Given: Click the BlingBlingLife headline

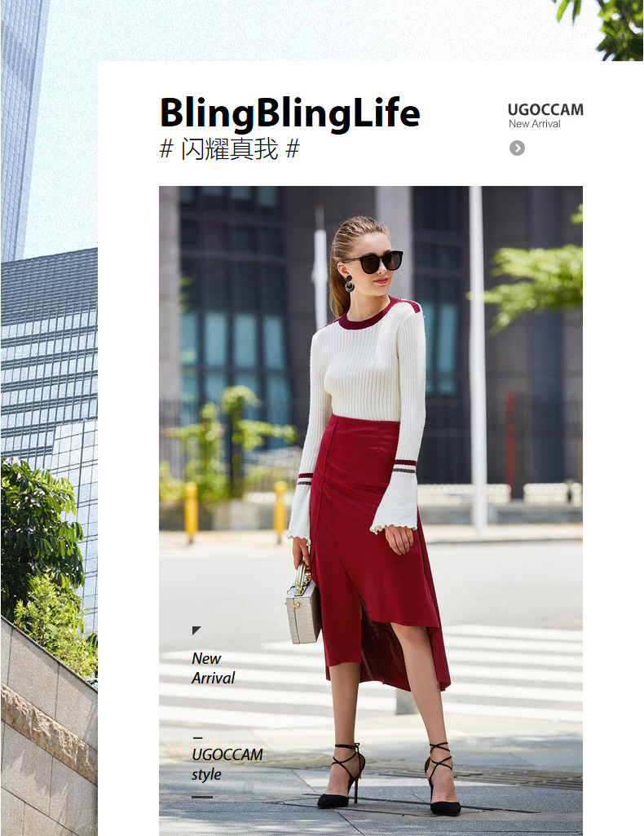Looking at the screenshot, I should point(289,114).
